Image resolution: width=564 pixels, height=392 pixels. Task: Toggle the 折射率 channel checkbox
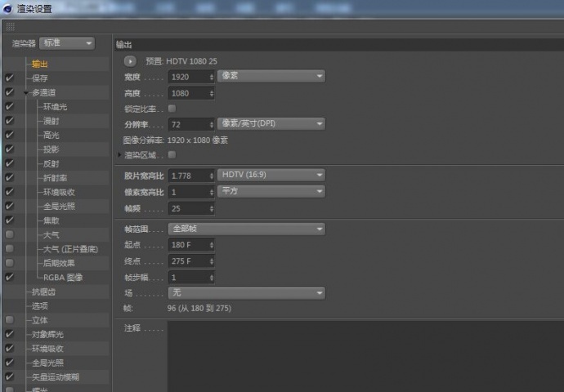point(9,177)
